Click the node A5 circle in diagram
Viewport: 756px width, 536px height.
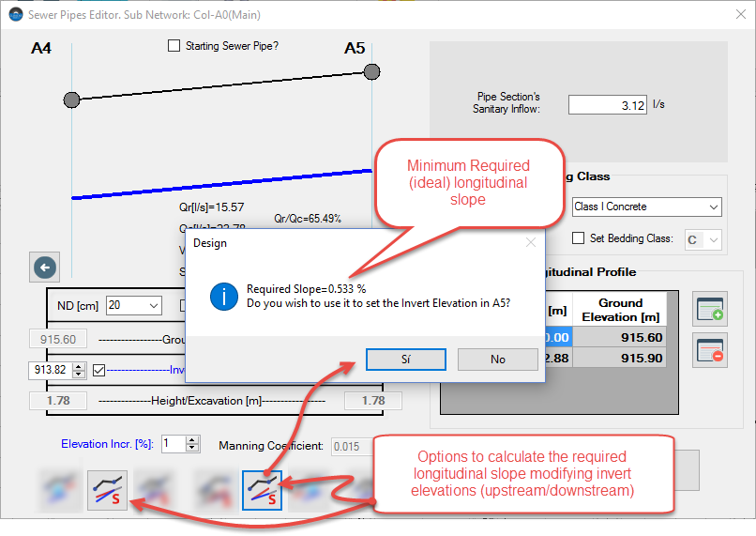371,71
